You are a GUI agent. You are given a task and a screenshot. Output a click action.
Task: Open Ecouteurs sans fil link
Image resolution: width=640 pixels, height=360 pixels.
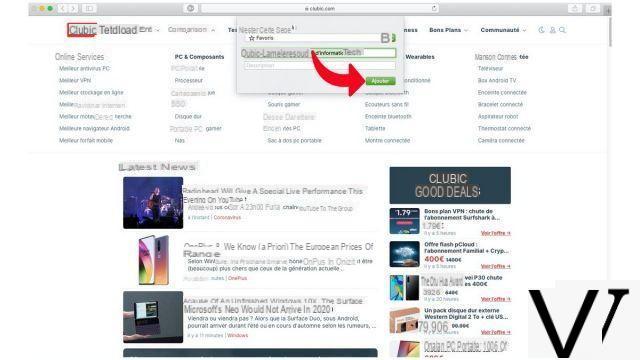[x=387, y=104]
